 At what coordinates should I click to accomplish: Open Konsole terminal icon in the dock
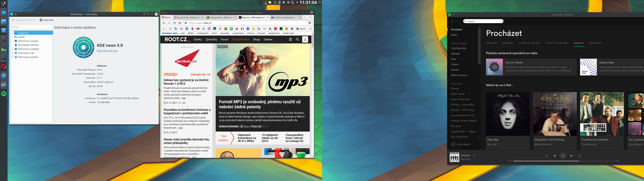click(x=4, y=39)
